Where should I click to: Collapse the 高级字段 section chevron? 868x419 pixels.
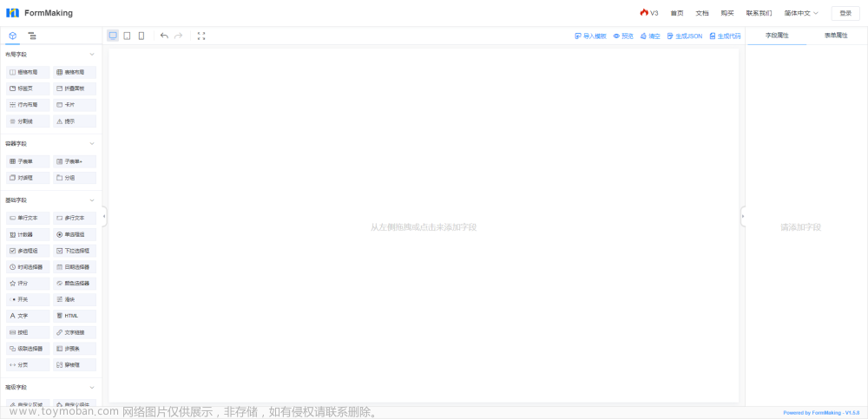pyautogui.click(x=92, y=387)
